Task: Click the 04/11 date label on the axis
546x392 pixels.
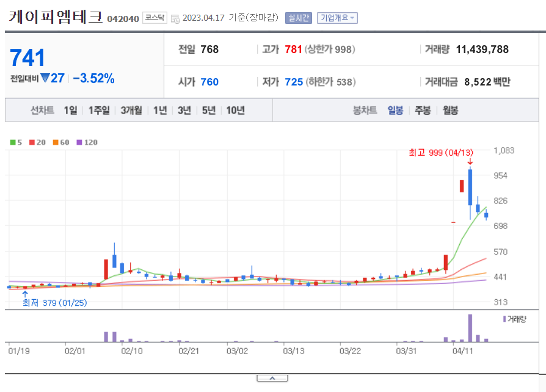Action: pos(462,350)
